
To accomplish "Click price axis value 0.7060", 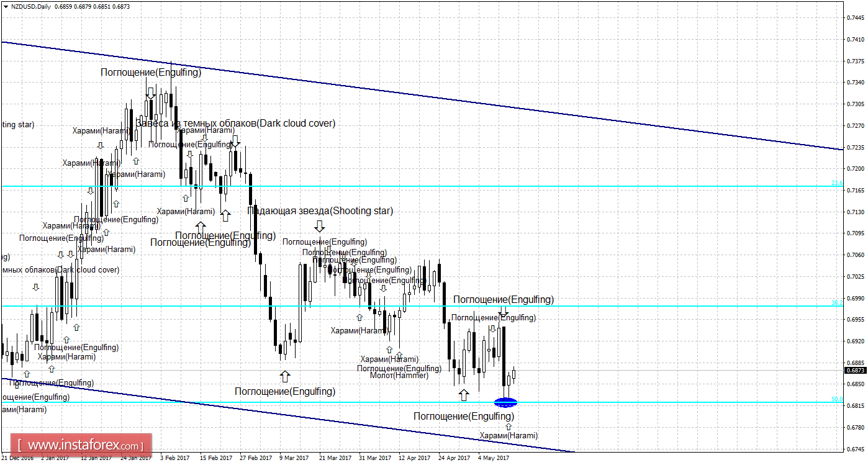I will (x=856, y=255).
